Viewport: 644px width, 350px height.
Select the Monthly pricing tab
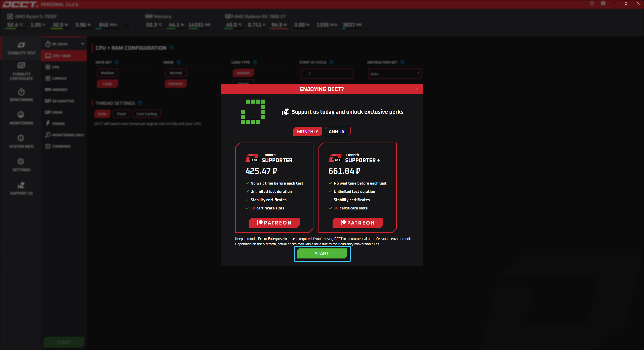pos(307,132)
